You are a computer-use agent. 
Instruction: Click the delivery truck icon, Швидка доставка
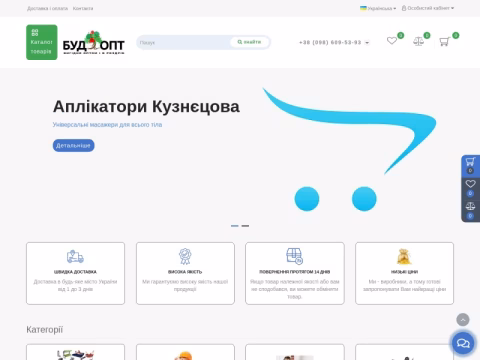tap(75, 257)
